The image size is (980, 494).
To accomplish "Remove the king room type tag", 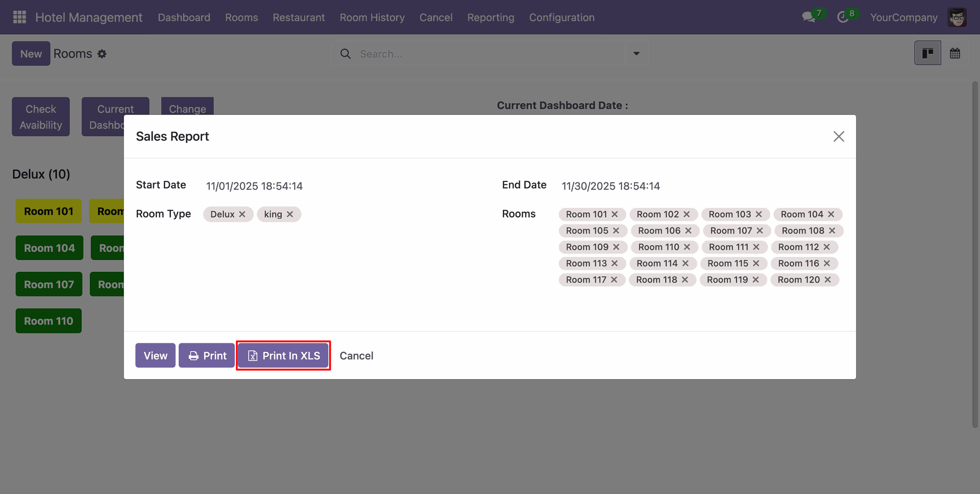I will 290,215.
